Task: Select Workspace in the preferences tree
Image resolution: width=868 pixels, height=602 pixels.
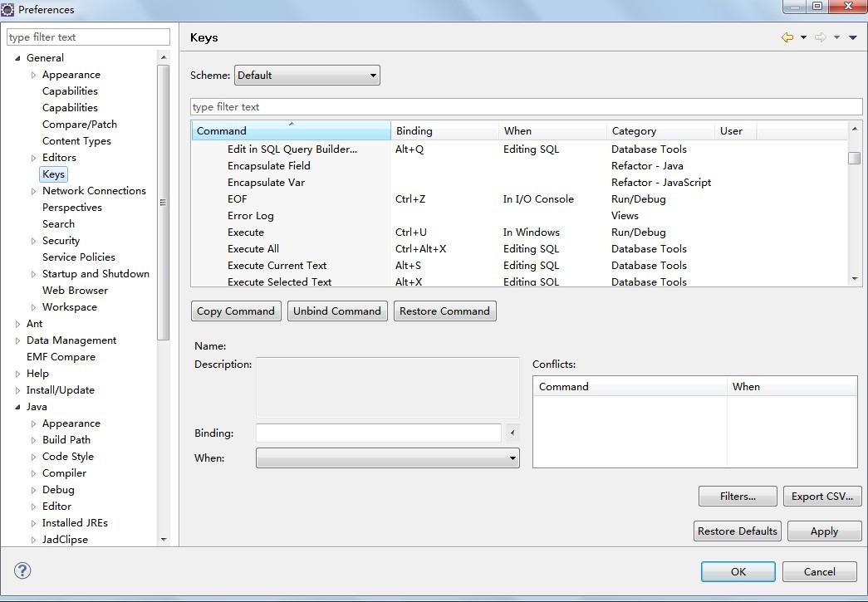Action: (70, 307)
